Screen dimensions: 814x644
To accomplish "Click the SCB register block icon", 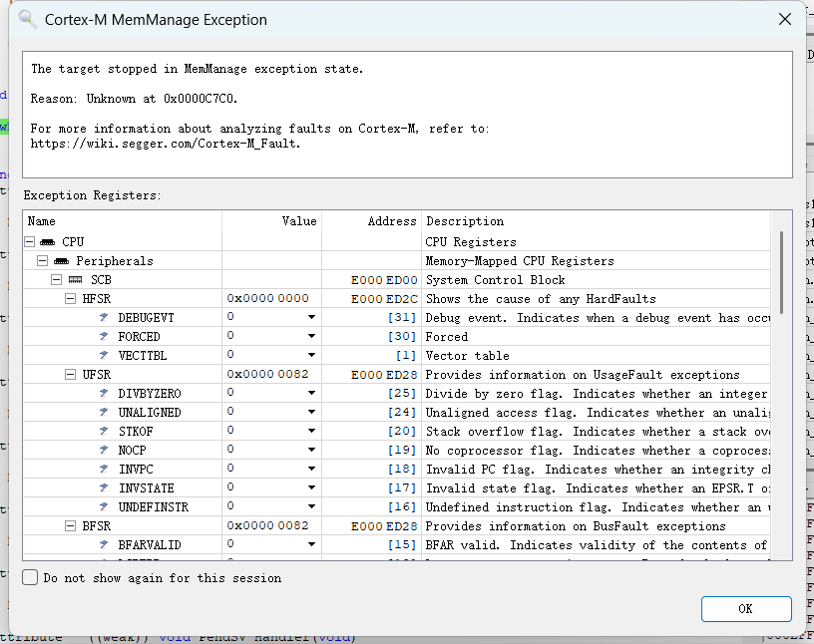I will pos(75,280).
